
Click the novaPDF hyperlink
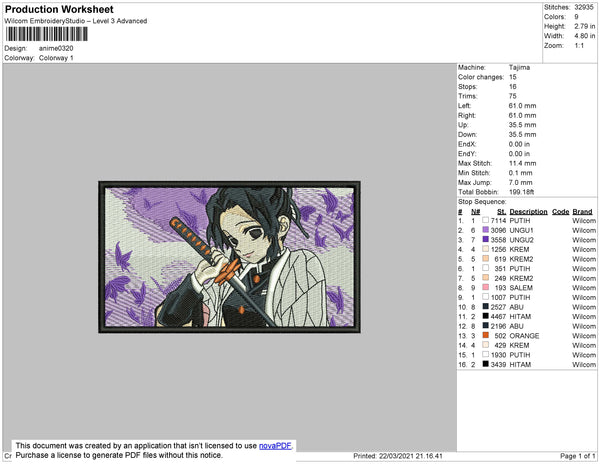275,446
